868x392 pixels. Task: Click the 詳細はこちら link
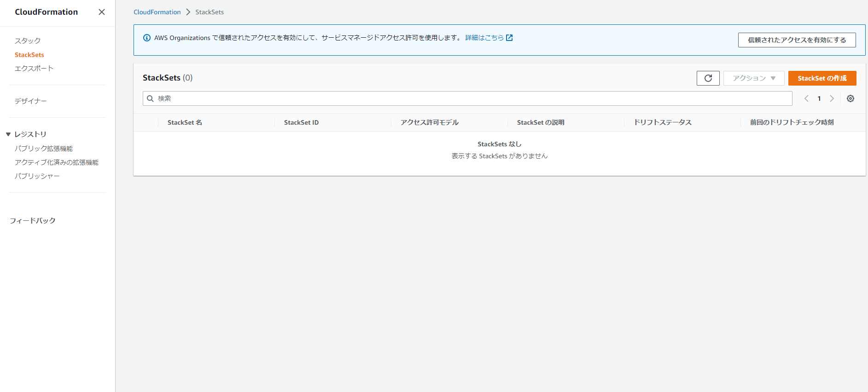pyautogui.click(x=484, y=38)
